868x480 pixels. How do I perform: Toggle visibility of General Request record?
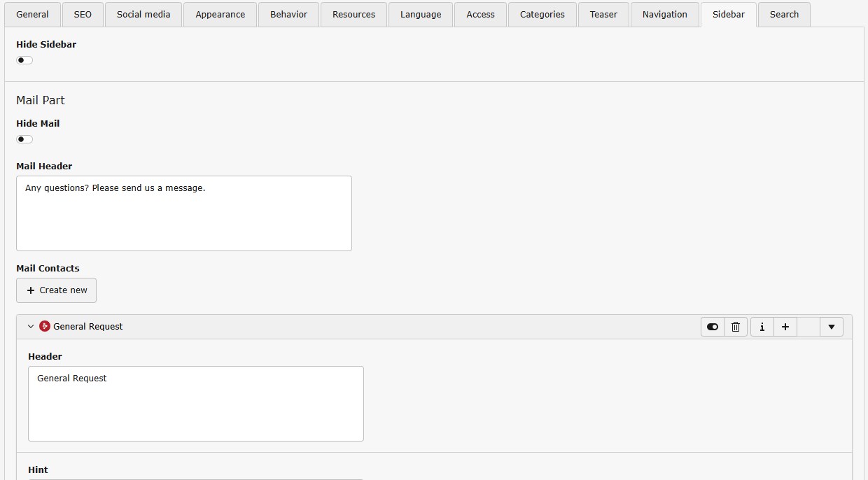tap(713, 327)
